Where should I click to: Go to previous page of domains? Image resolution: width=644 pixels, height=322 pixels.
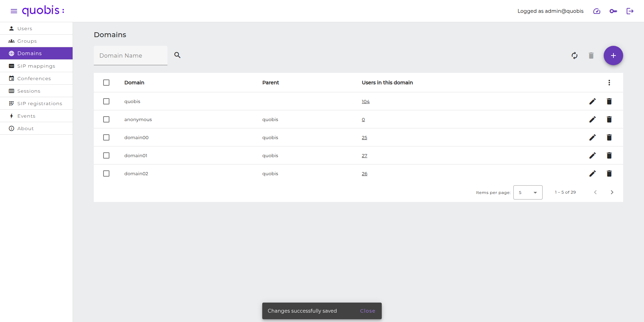click(595, 192)
